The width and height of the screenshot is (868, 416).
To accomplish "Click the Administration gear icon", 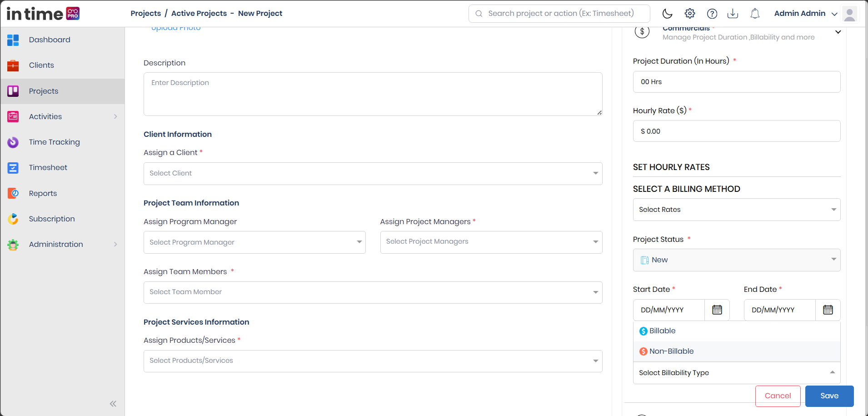I will 13,245.
